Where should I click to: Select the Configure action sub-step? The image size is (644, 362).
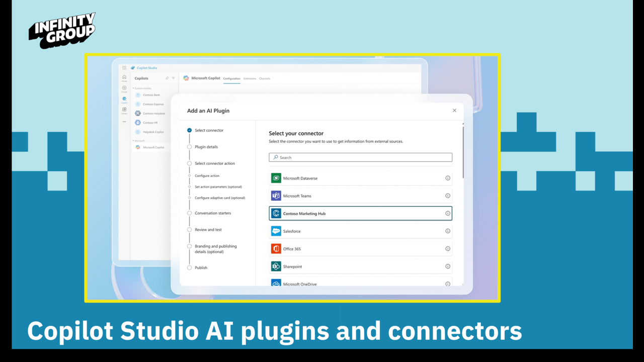204,175
